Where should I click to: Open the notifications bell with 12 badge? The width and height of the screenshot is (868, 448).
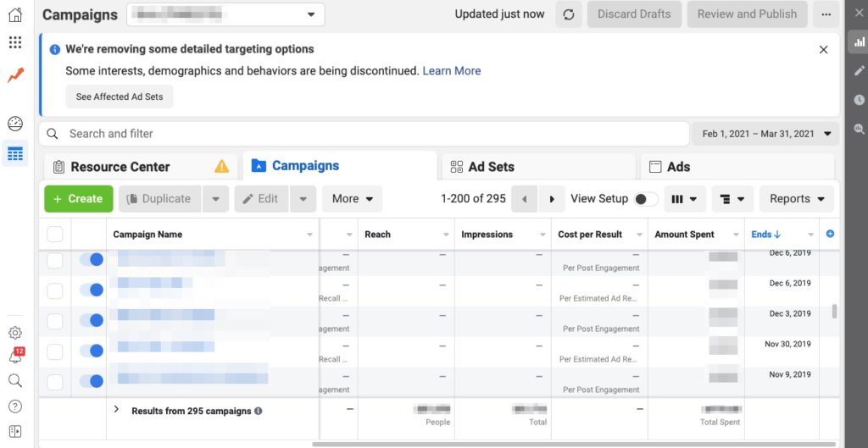pyautogui.click(x=15, y=357)
